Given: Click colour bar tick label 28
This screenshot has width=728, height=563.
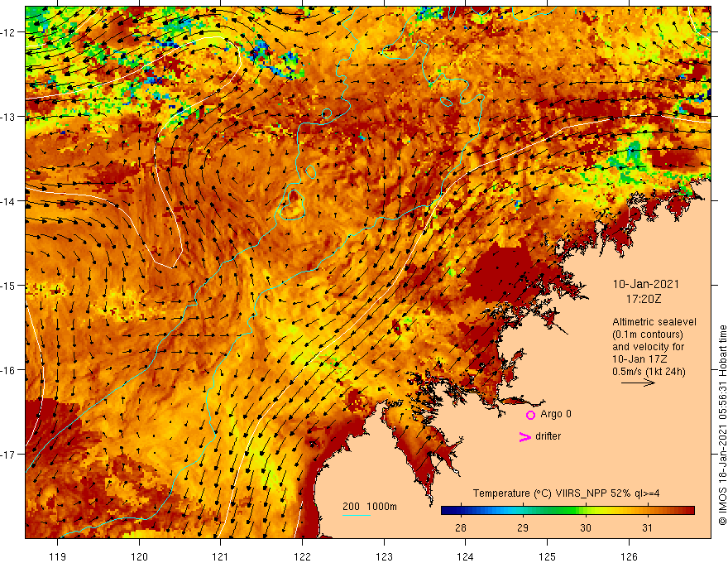Looking at the screenshot, I should click(x=461, y=527).
